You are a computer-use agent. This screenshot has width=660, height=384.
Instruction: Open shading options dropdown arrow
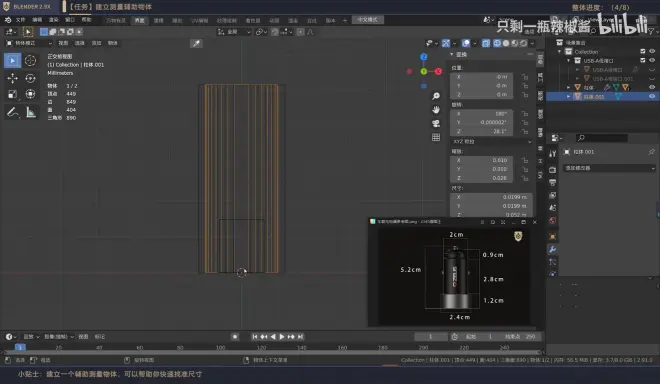coord(532,43)
